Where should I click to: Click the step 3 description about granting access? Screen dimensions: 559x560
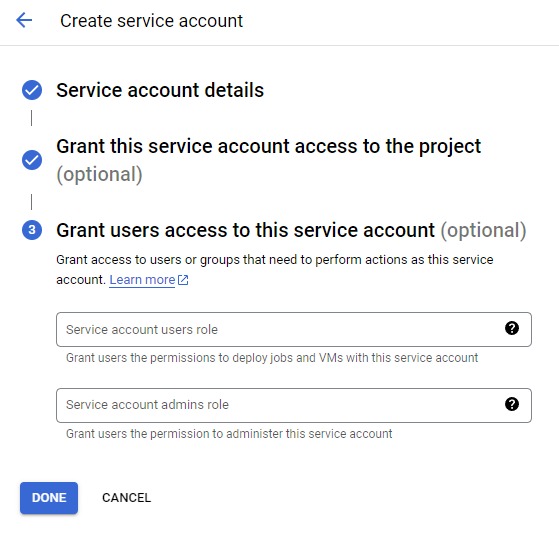click(x=274, y=269)
